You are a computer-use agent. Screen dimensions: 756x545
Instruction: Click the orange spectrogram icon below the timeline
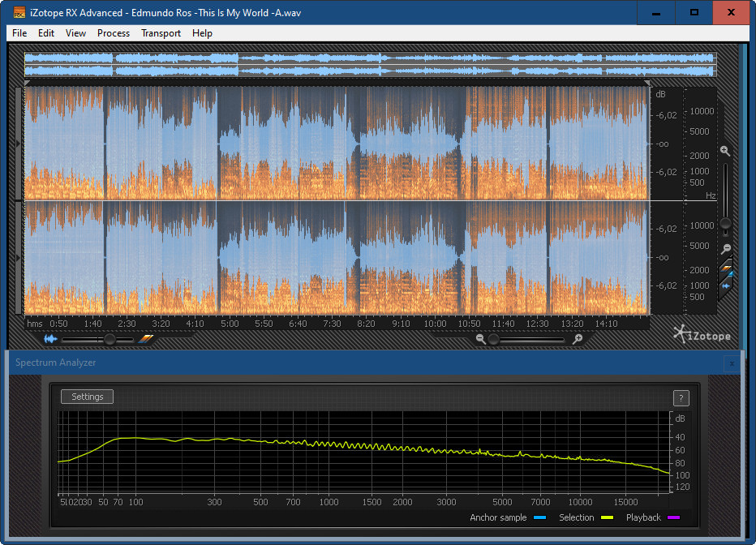[145, 339]
